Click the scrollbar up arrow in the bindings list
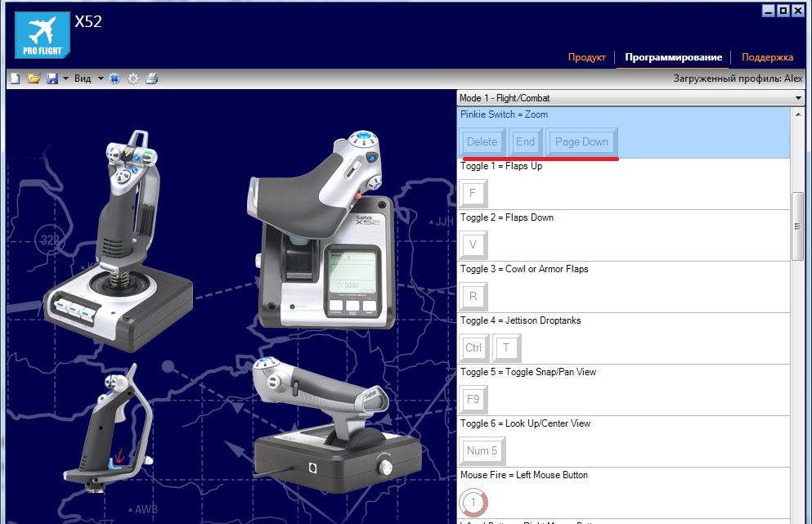 pyautogui.click(x=798, y=114)
